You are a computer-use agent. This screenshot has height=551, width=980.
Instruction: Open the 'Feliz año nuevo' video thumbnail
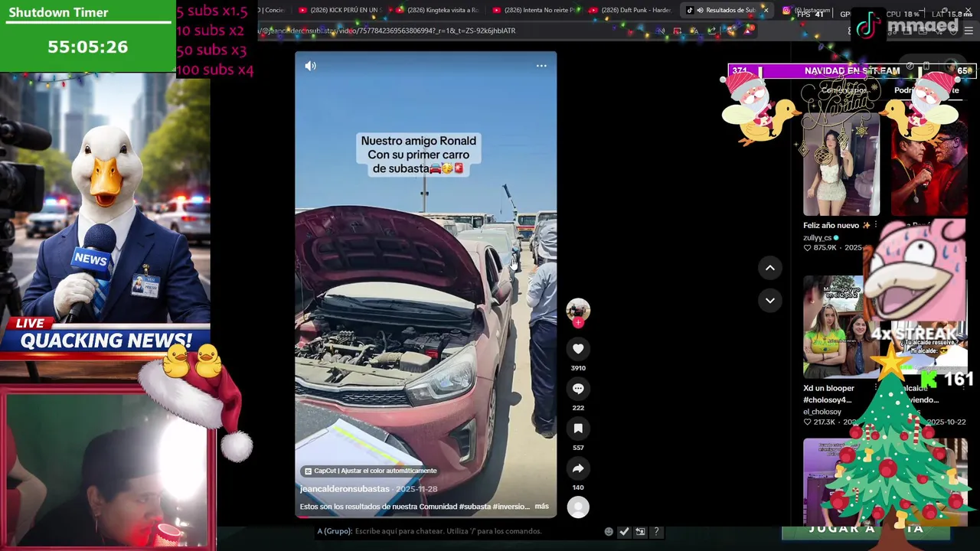coord(841,163)
